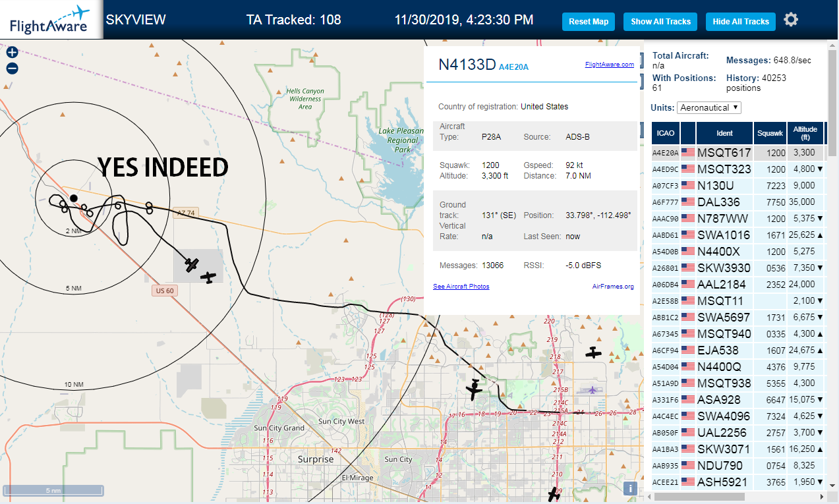Click the flag icon in the SKW3930 row
This screenshot has height=504, width=839.
[688, 267]
